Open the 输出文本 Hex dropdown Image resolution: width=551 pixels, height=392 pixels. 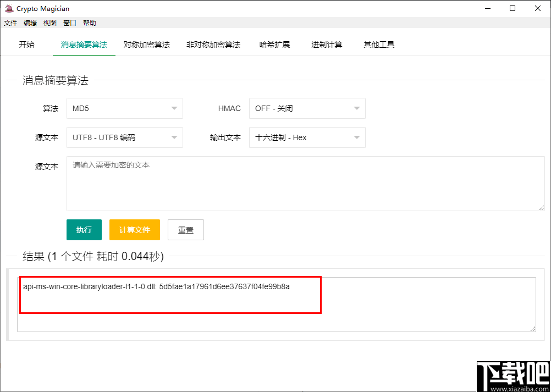click(x=307, y=137)
